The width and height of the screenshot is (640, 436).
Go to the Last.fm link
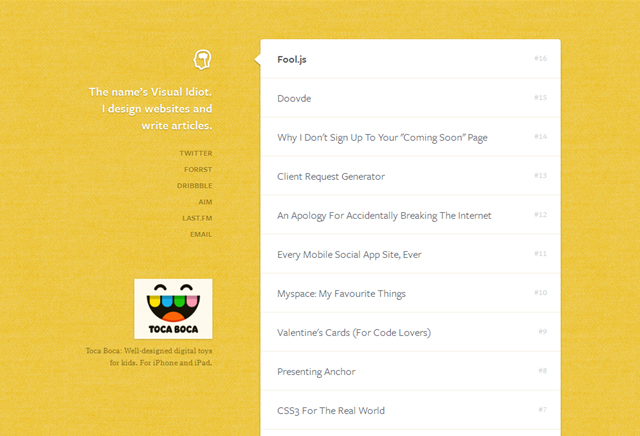197,218
